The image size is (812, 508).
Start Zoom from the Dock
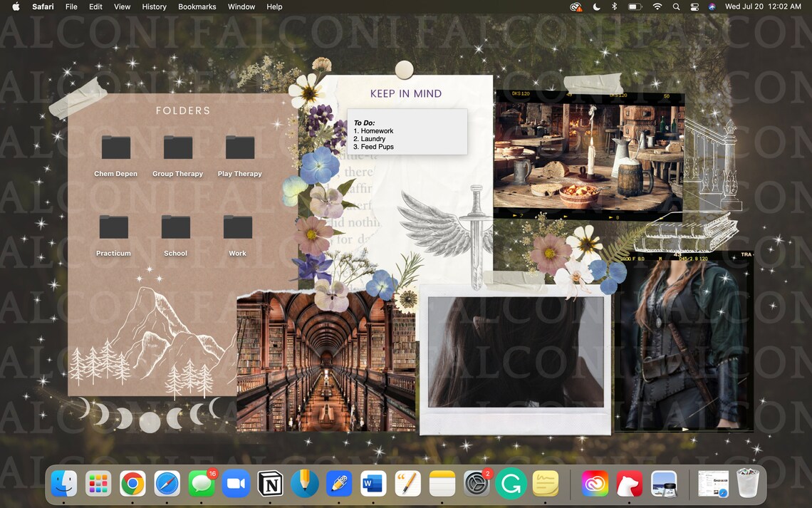click(235, 483)
